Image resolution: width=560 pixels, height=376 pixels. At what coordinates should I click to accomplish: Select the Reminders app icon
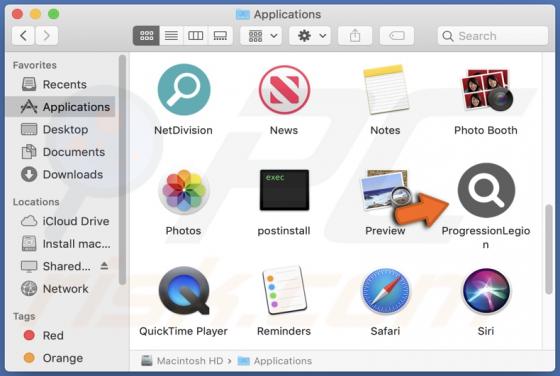click(284, 290)
